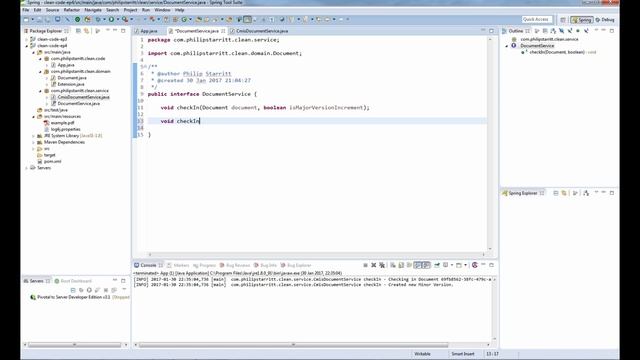This screenshot has height=360, width=640.
Task: Switch to the CmisDocumentService.java editor tab
Action: (261, 31)
